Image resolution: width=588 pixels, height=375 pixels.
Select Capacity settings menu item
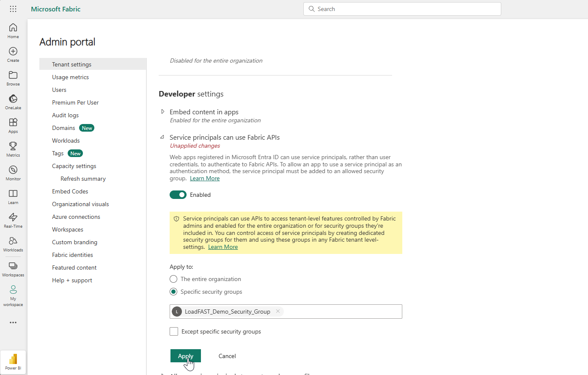[74, 166]
